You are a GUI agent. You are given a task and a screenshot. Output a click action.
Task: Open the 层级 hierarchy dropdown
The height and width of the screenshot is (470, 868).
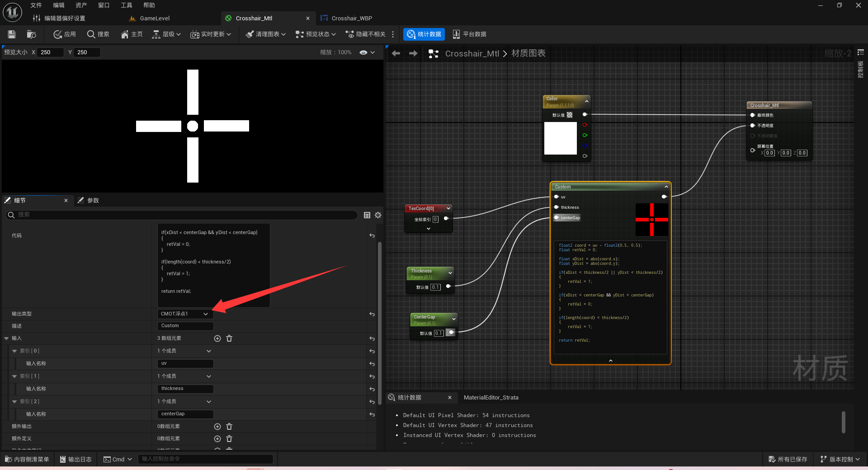tap(166, 34)
